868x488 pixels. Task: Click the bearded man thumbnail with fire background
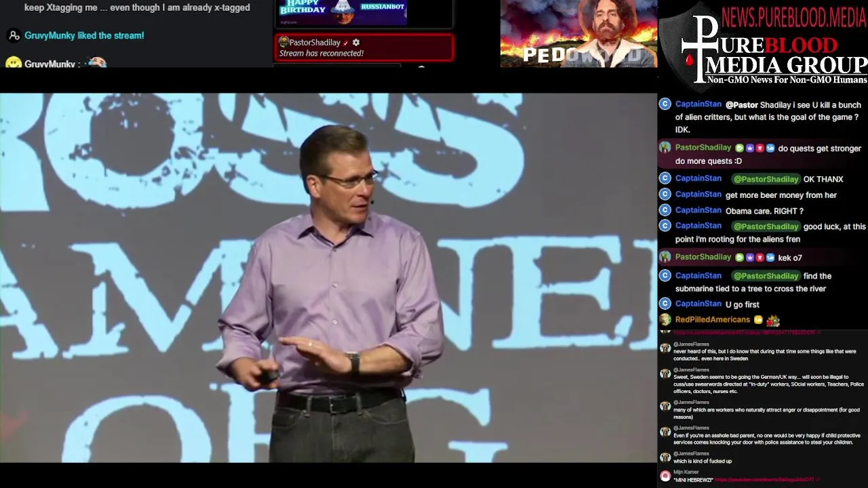point(578,33)
